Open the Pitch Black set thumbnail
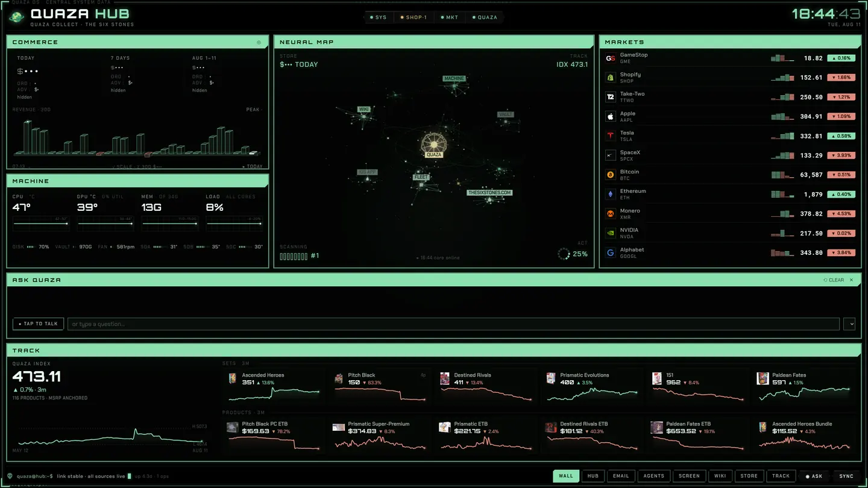Screen dimensions: 868x488 [x=339, y=378]
